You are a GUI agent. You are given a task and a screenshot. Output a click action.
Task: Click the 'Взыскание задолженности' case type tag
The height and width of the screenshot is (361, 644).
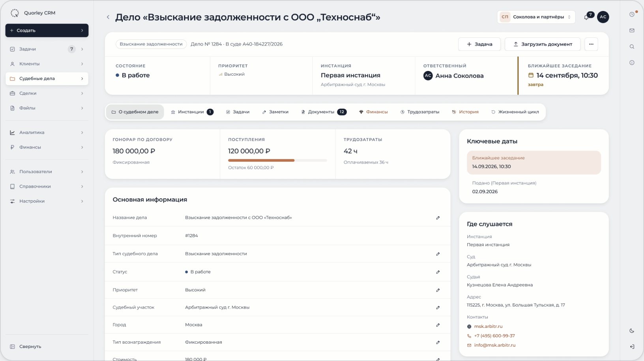point(151,44)
